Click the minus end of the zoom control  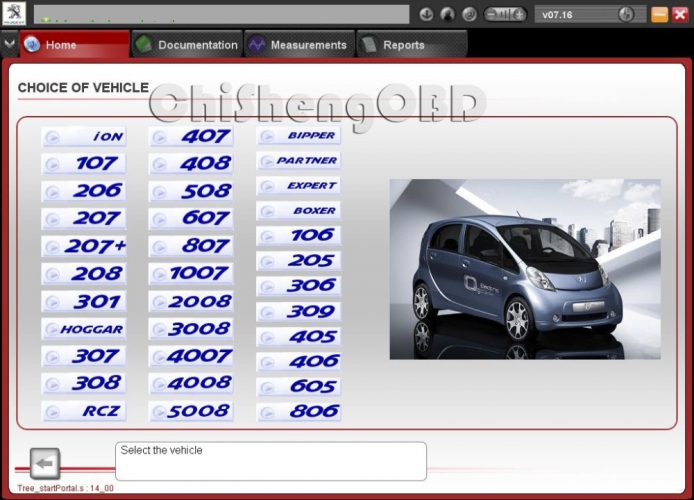pos(492,14)
